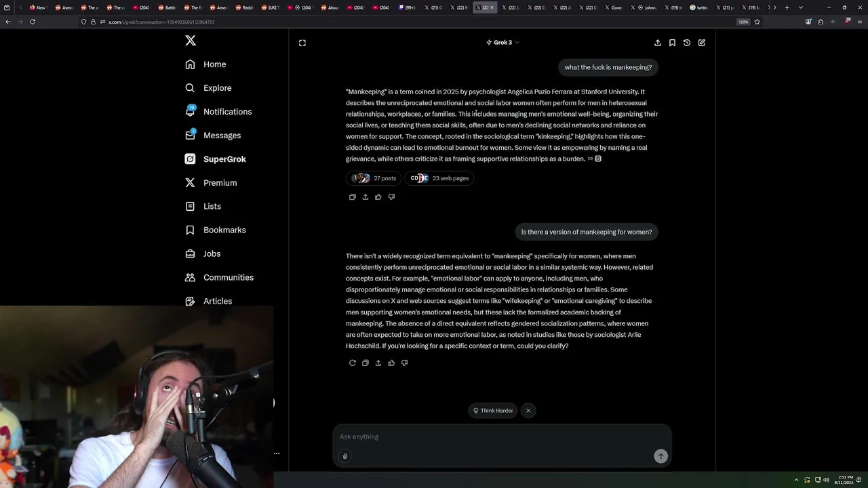Regenerate the second Grok answer

coord(352,363)
